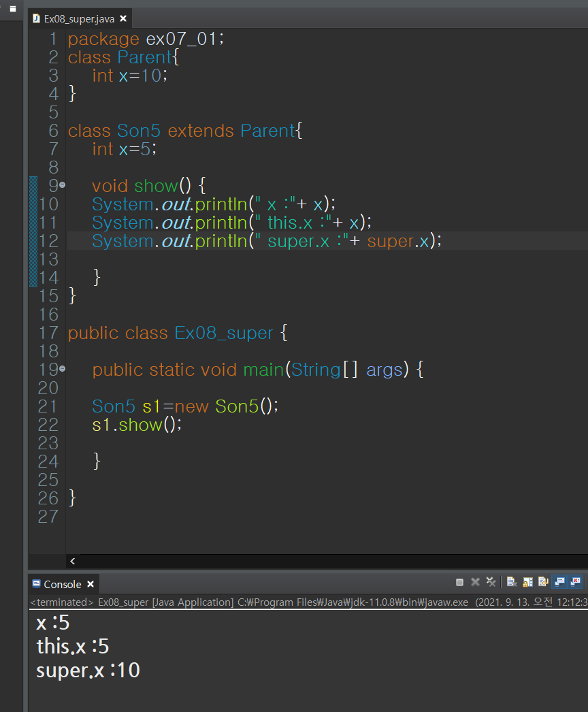Click the Java file icon on editor tab
This screenshot has width=588, height=712.
36,18
